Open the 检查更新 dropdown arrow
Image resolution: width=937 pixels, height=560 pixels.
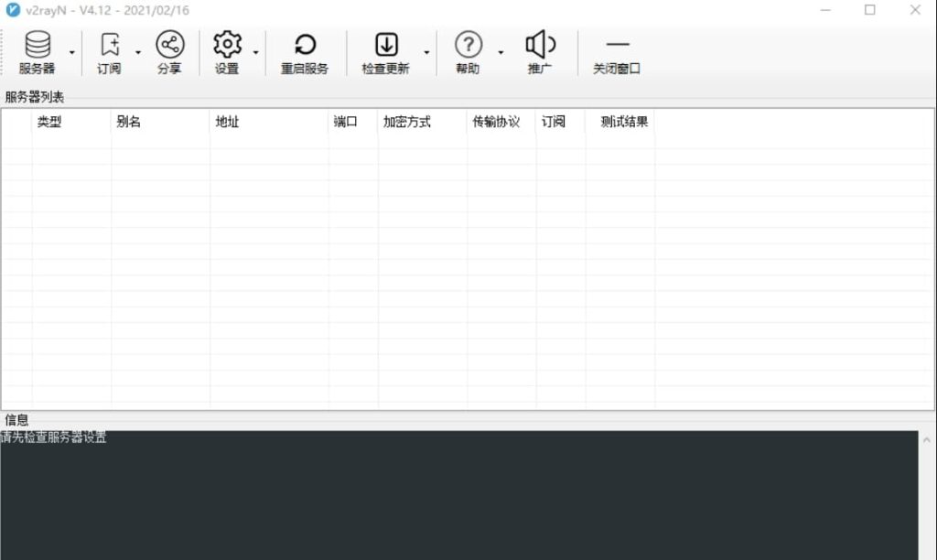coord(425,53)
